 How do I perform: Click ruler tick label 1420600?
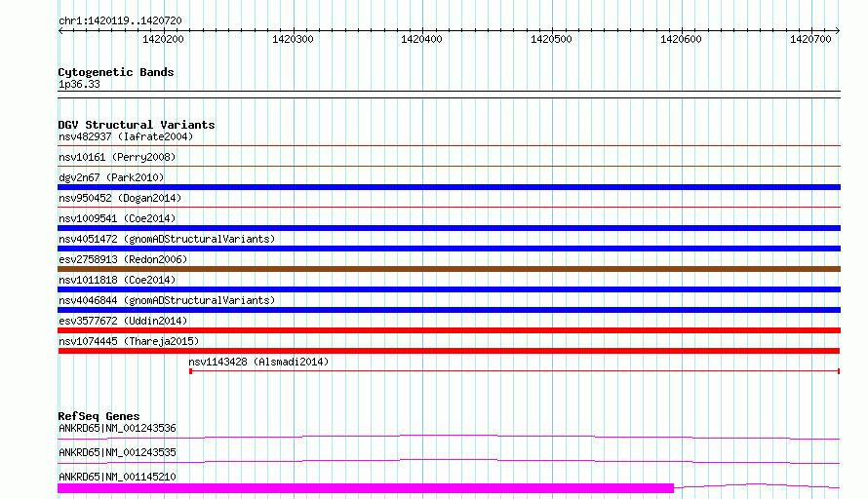(x=681, y=39)
